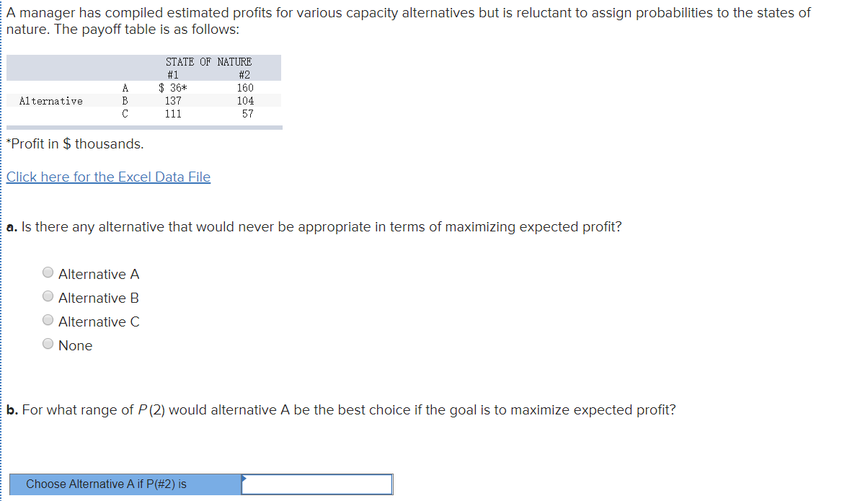The image size is (868, 501).
Task: Click the #1 column header
Action: 172,74
